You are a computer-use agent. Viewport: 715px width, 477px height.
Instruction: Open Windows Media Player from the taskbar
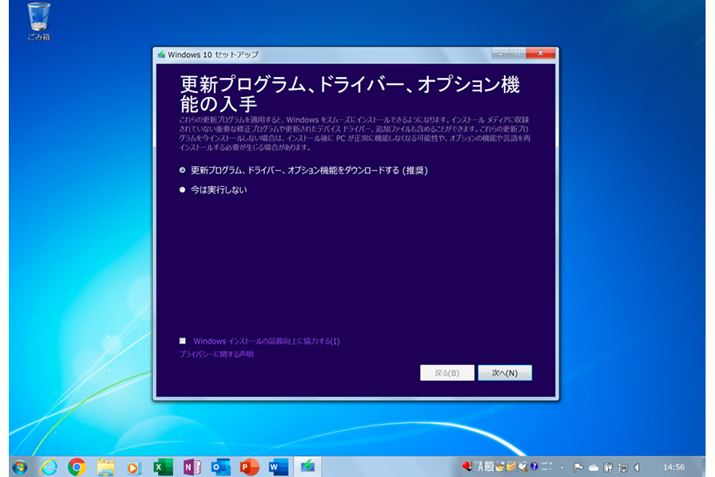click(x=134, y=467)
